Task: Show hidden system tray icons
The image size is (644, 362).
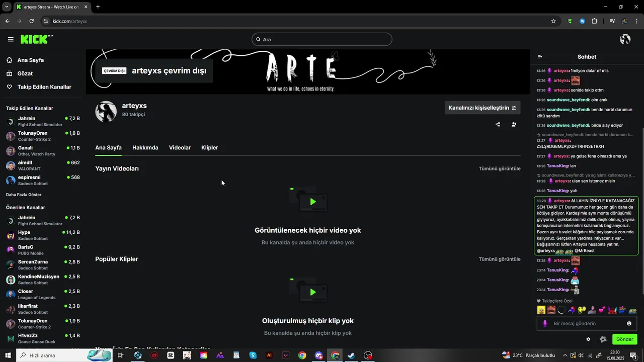Action: pyautogui.click(x=565, y=355)
